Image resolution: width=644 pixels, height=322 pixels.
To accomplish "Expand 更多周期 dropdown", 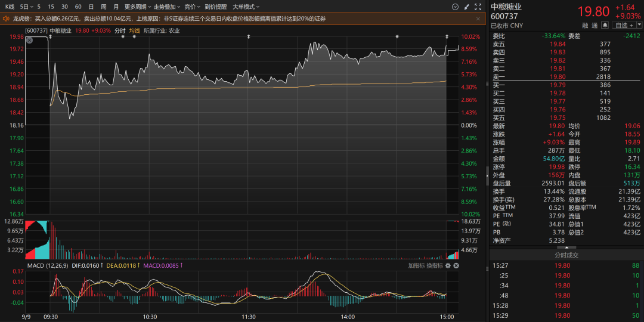I will (138, 7).
